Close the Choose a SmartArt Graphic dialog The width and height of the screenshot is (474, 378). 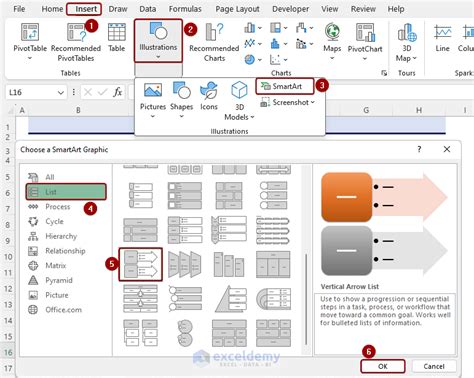pos(447,149)
